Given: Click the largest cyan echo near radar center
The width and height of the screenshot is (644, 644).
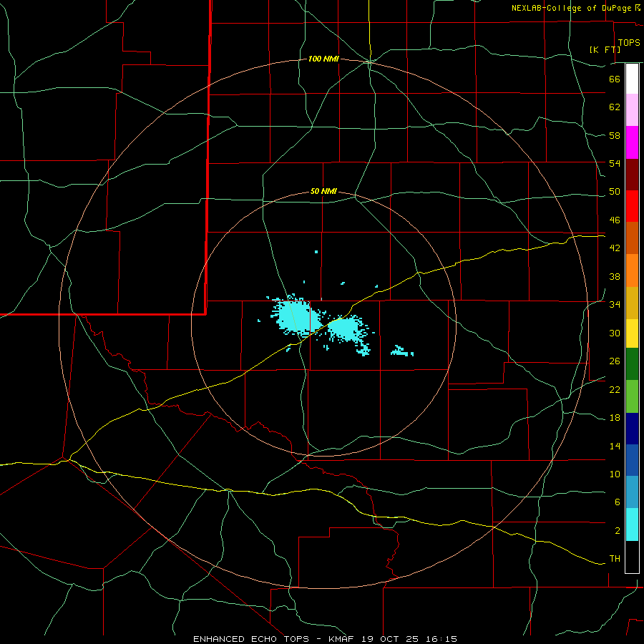Looking at the screenshot, I should 296,316.
